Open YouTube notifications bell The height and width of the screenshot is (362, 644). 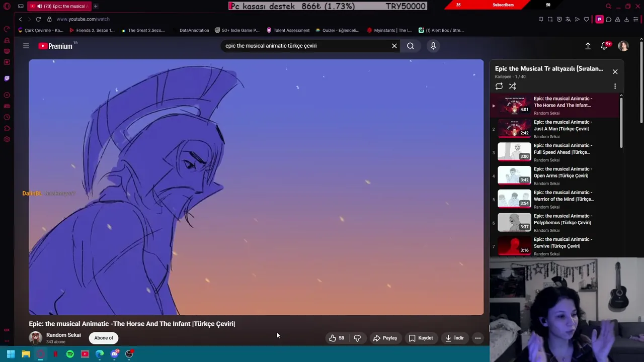(605, 46)
